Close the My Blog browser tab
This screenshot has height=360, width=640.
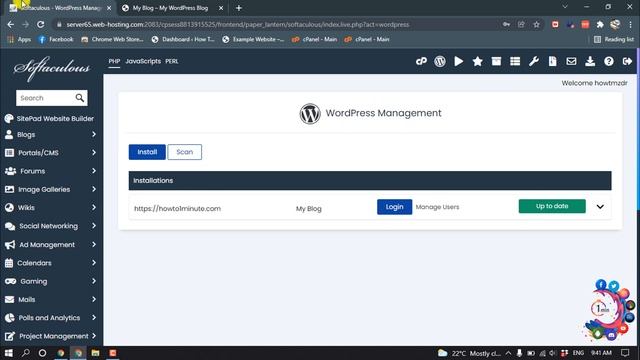click(x=221, y=8)
